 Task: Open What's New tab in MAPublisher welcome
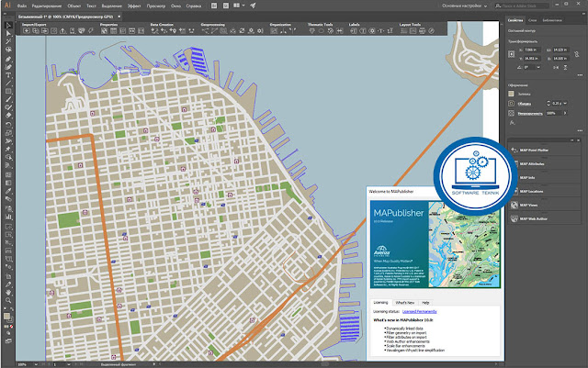coord(405,303)
